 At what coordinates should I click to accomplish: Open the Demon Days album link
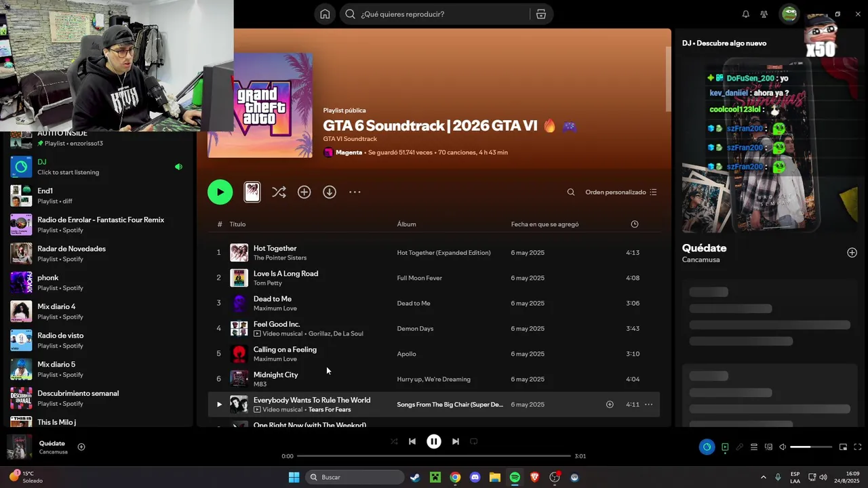click(415, 329)
